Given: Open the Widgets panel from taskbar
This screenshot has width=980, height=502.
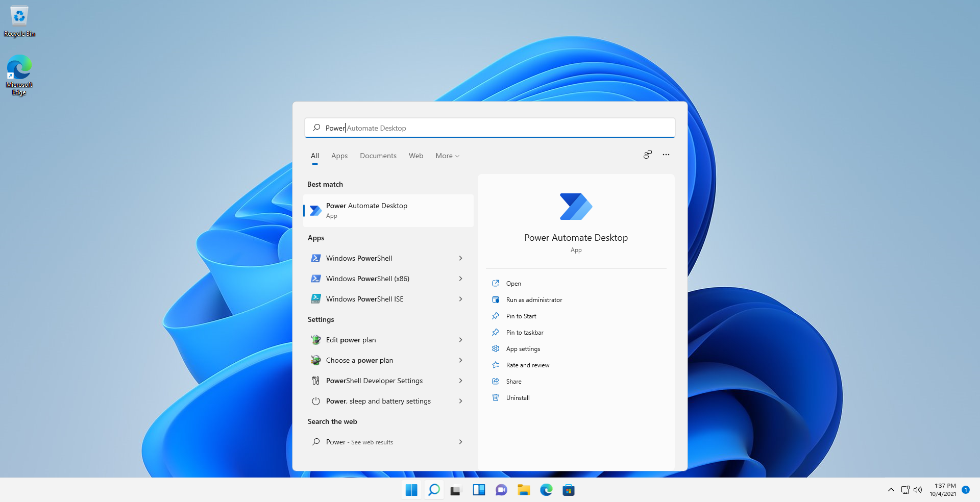Looking at the screenshot, I should pos(479,490).
